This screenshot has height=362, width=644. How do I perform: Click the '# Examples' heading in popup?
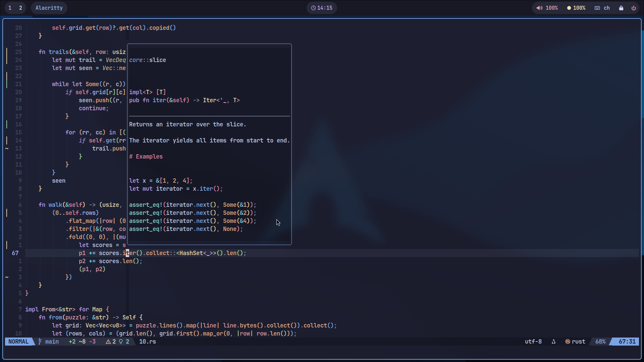pyautogui.click(x=146, y=157)
